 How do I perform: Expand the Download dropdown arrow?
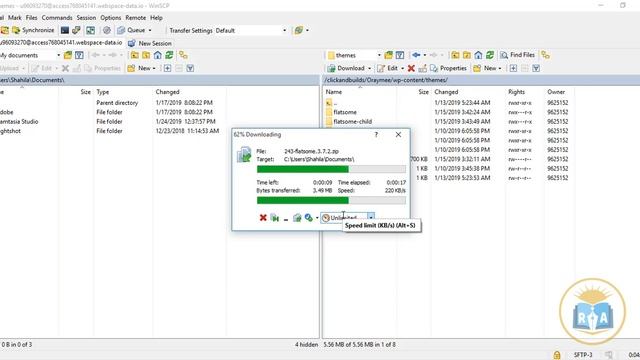tap(369, 68)
